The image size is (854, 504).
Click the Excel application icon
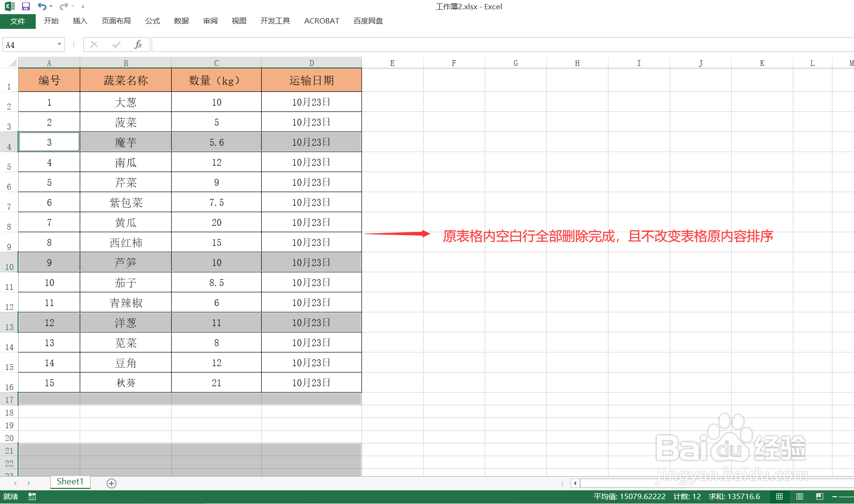click(x=10, y=6)
